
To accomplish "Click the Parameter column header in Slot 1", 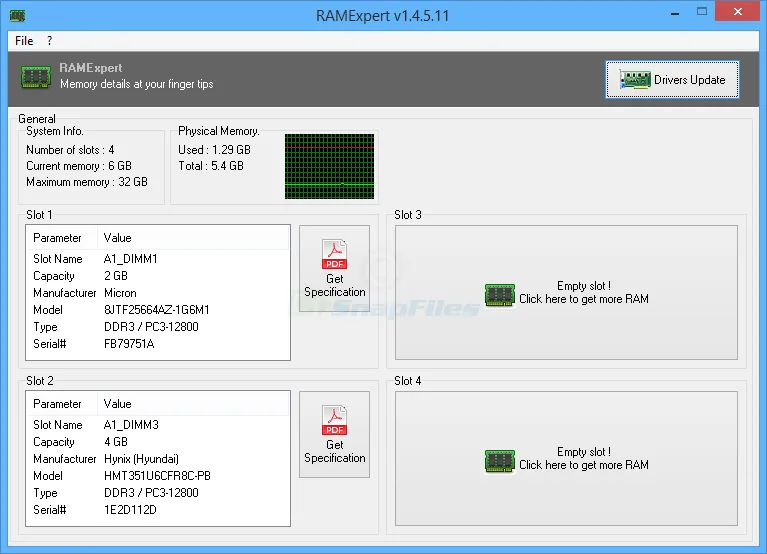I will pos(58,238).
